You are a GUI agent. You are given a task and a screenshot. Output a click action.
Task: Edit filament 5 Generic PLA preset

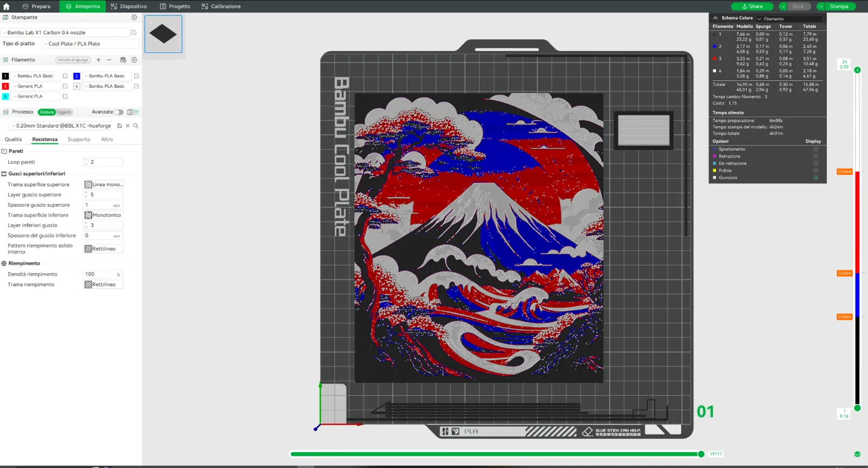point(65,97)
